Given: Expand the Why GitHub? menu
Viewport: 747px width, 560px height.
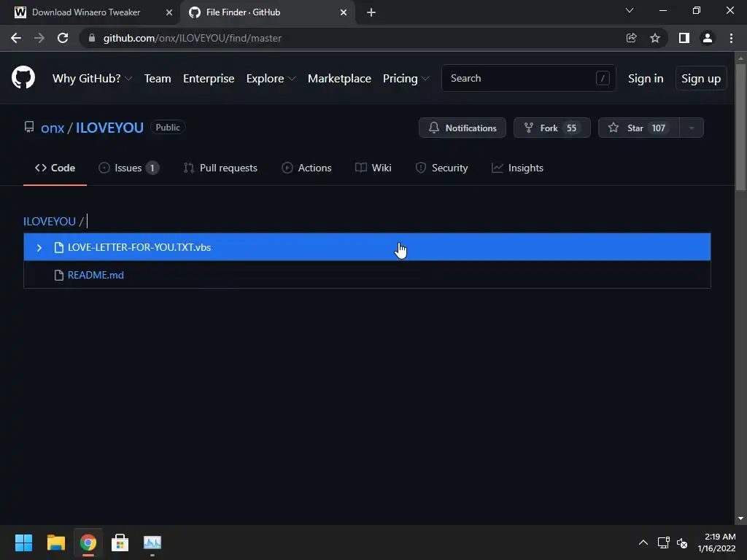Looking at the screenshot, I should [92, 79].
